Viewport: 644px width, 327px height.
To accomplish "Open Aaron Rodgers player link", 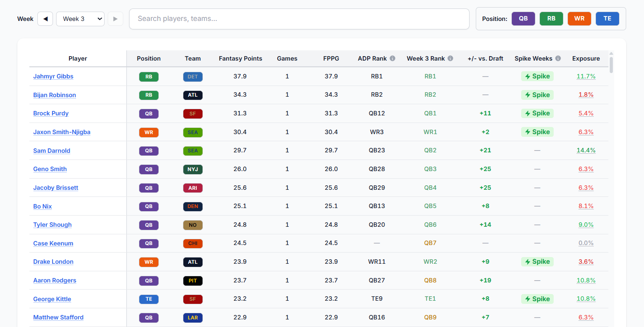I will pos(55,280).
